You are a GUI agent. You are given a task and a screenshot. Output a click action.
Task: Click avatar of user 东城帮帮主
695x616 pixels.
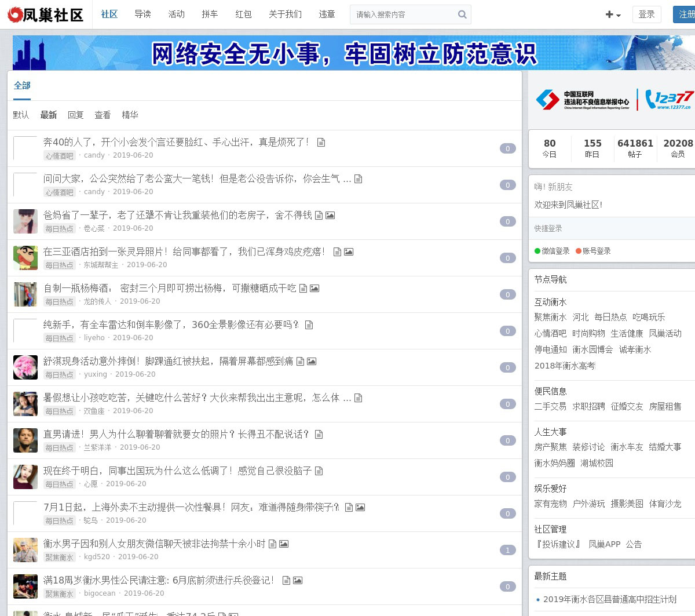tap(25, 258)
